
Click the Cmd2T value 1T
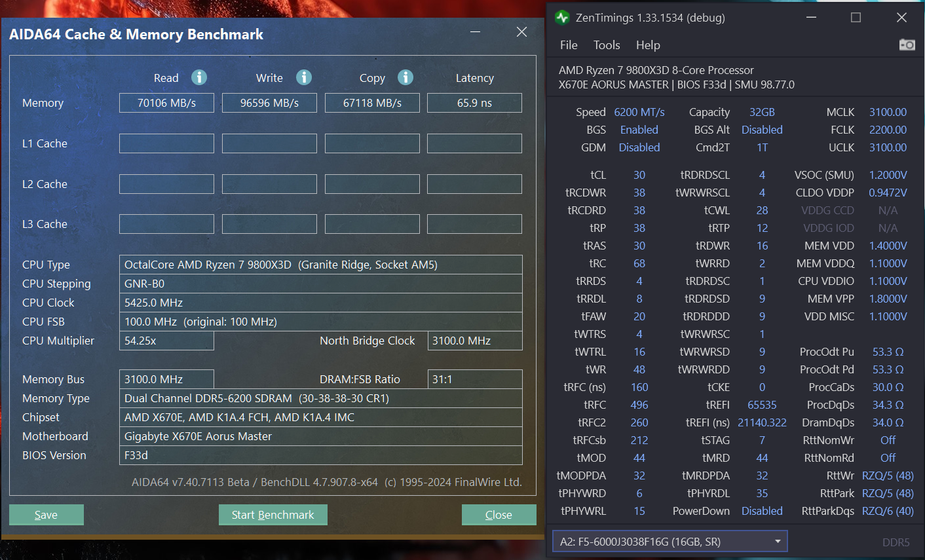pos(762,147)
